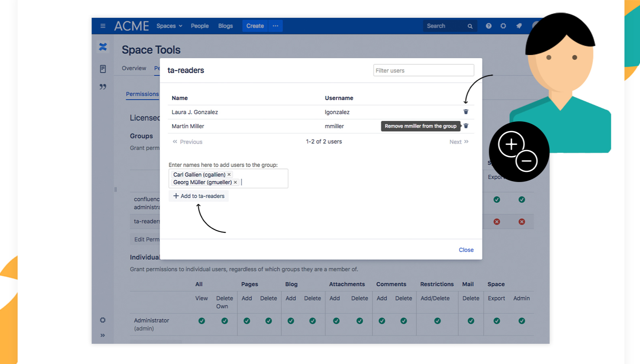Click the Confluence logo in sidebar
This screenshot has height=364, width=640.
[103, 47]
